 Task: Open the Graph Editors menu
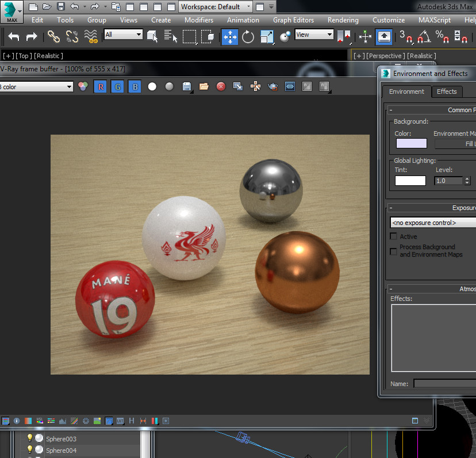coord(293,20)
